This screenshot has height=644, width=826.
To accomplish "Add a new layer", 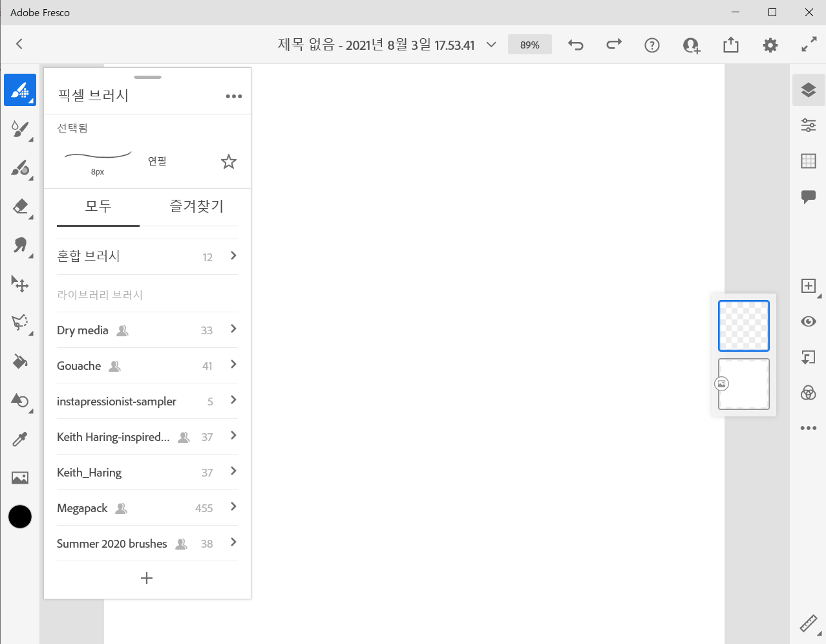I will (x=809, y=286).
